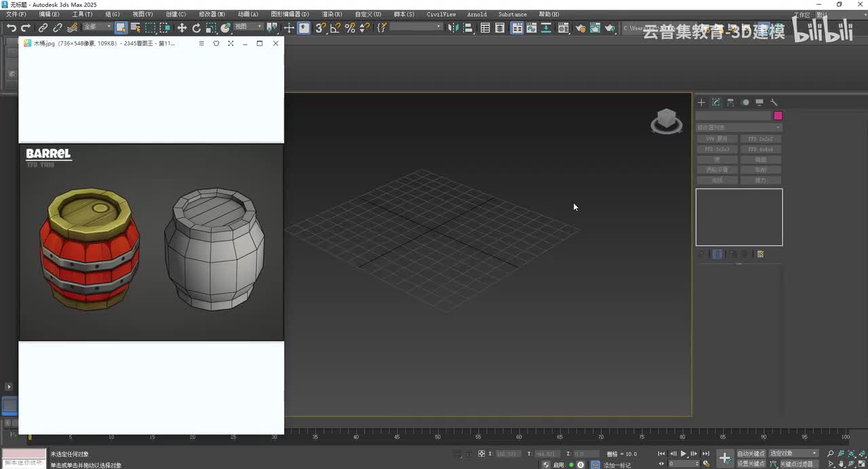Click the Undo arrow in the main toolbar
Screen dimensions: 868x469
tap(11, 28)
